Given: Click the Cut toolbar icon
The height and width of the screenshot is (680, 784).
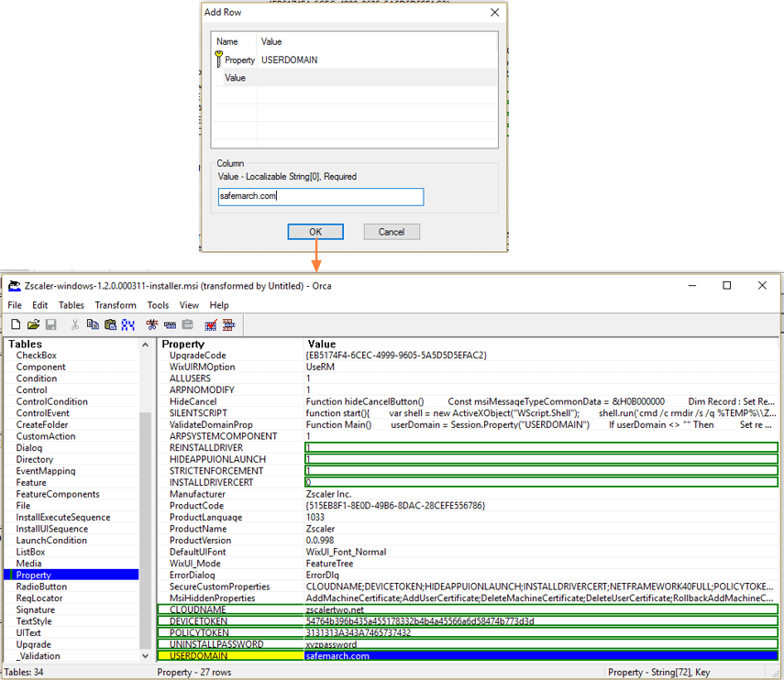Looking at the screenshot, I should click(73, 324).
